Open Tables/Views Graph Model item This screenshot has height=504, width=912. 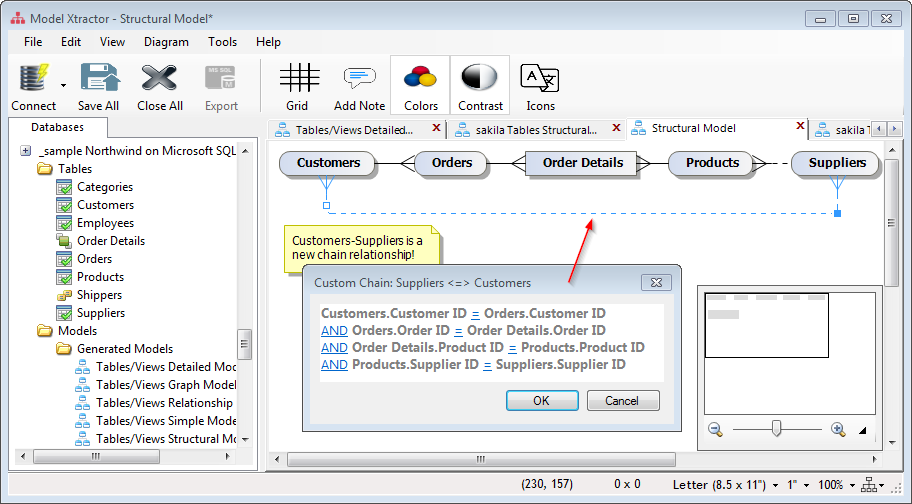[x=166, y=385]
